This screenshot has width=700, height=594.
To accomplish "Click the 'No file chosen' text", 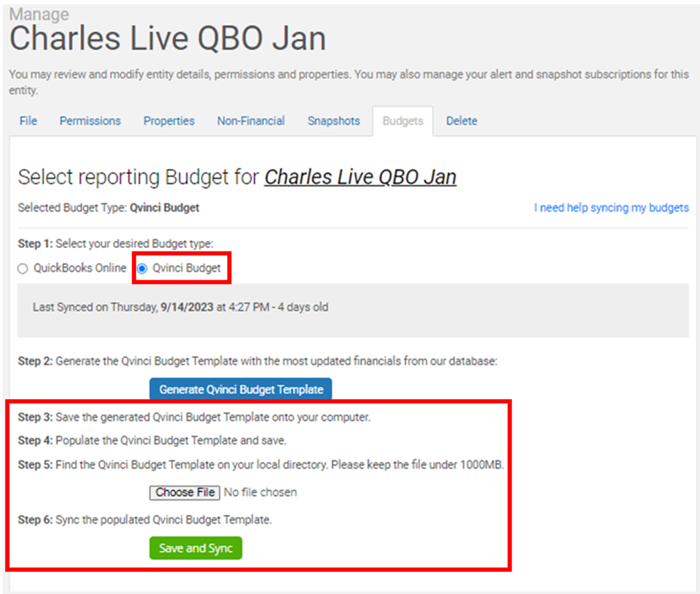I will 260,492.
